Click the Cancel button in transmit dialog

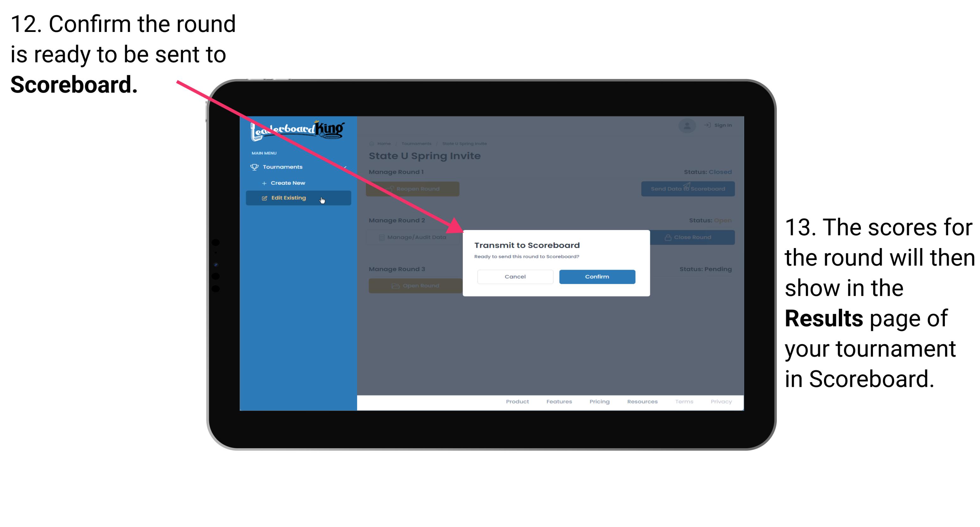pos(515,276)
